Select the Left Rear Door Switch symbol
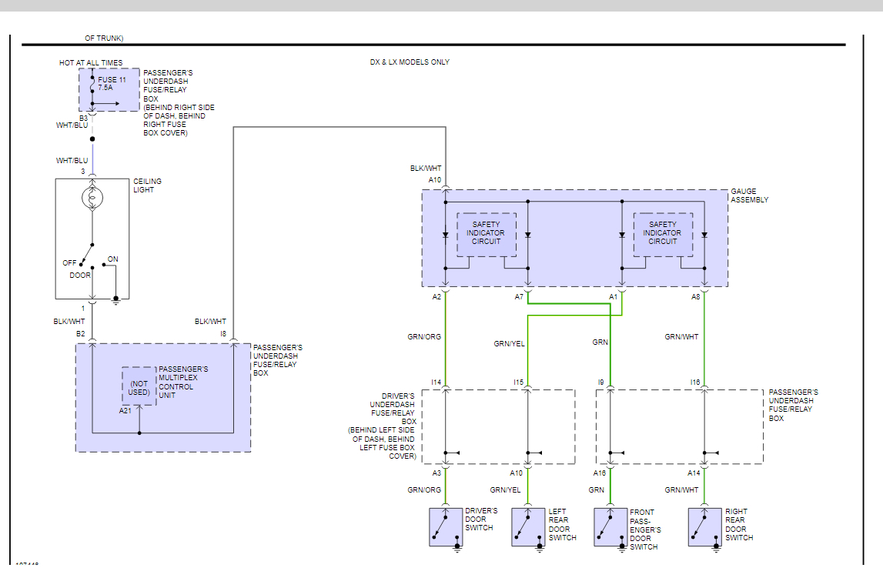The width and height of the screenshot is (883, 588). [x=528, y=527]
